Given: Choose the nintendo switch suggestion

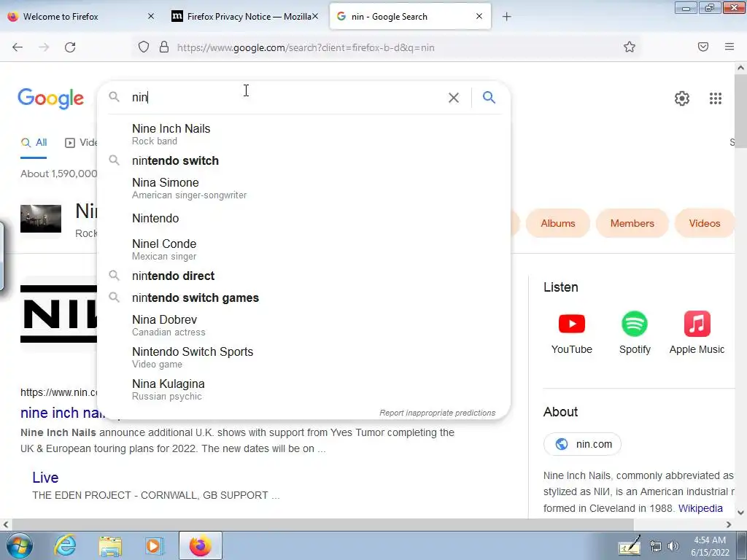Looking at the screenshot, I should pyautogui.click(x=304, y=160).
